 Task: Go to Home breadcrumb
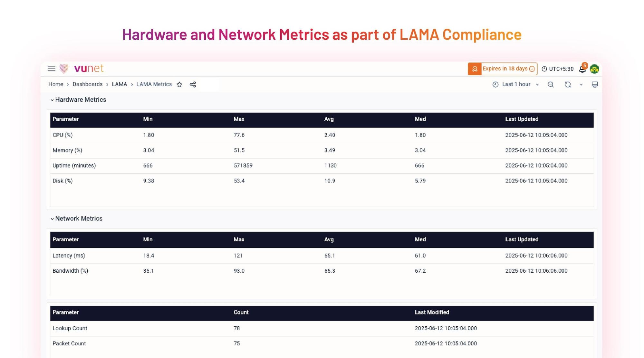pyautogui.click(x=56, y=84)
